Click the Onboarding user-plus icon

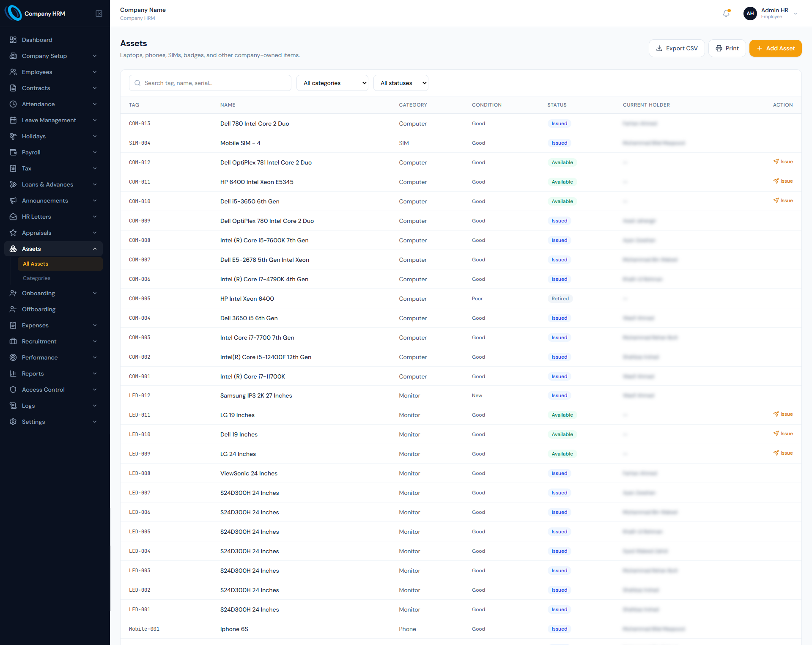[x=13, y=293]
